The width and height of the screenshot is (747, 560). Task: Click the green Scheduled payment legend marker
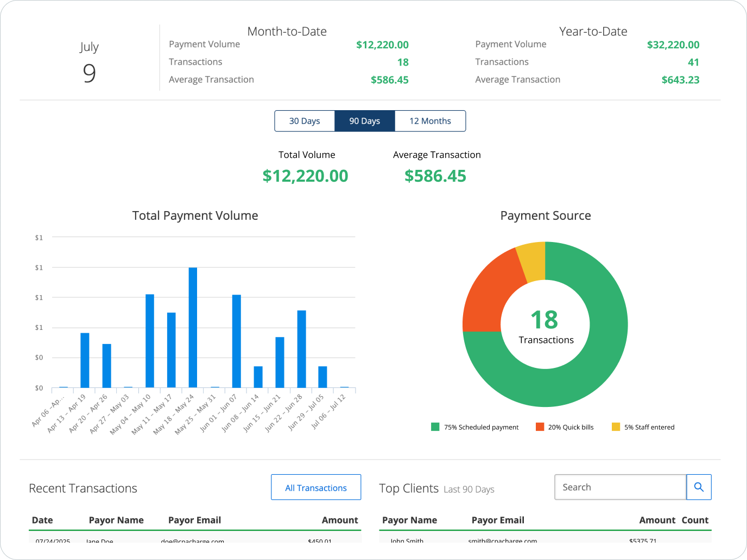click(x=434, y=427)
